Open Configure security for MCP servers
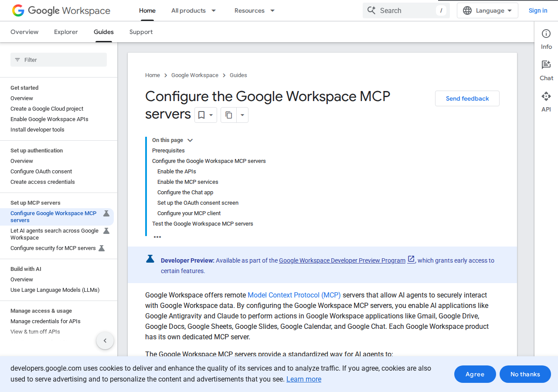The height and width of the screenshot is (392, 558). point(53,248)
